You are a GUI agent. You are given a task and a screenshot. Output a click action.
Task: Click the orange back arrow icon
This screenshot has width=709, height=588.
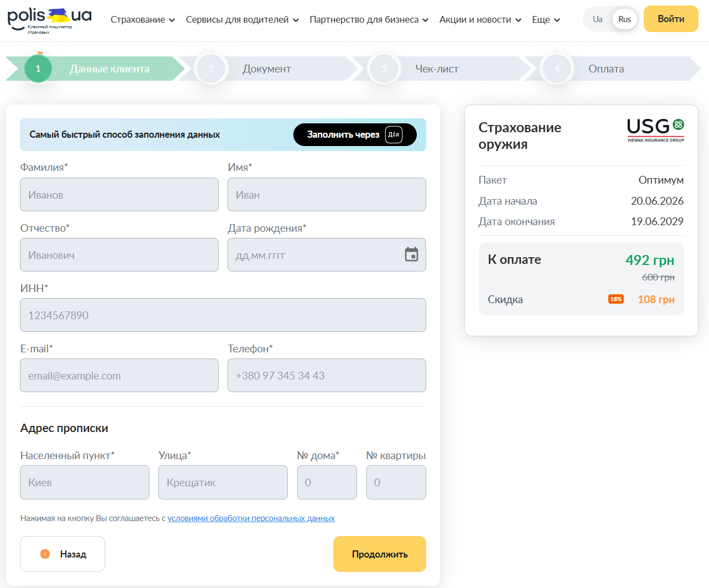click(x=45, y=554)
